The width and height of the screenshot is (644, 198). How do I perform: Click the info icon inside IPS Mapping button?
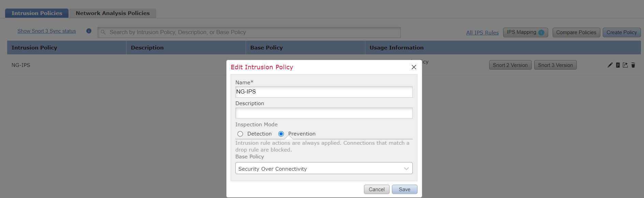click(x=541, y=32)
